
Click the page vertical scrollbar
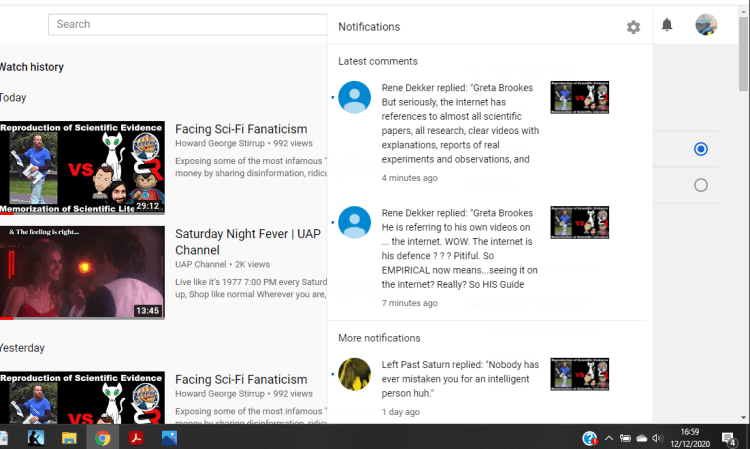(x=743, y=200)
